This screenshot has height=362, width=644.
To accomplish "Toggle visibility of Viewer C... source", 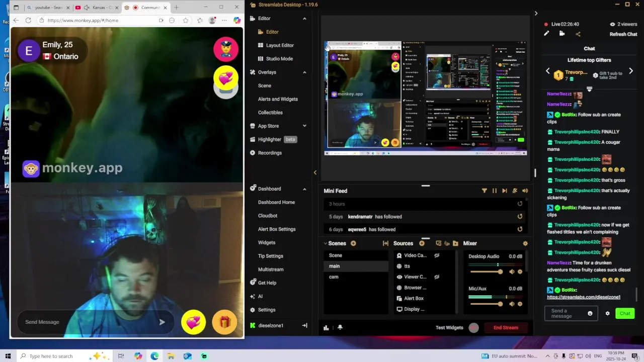I will tap(437, 277).
